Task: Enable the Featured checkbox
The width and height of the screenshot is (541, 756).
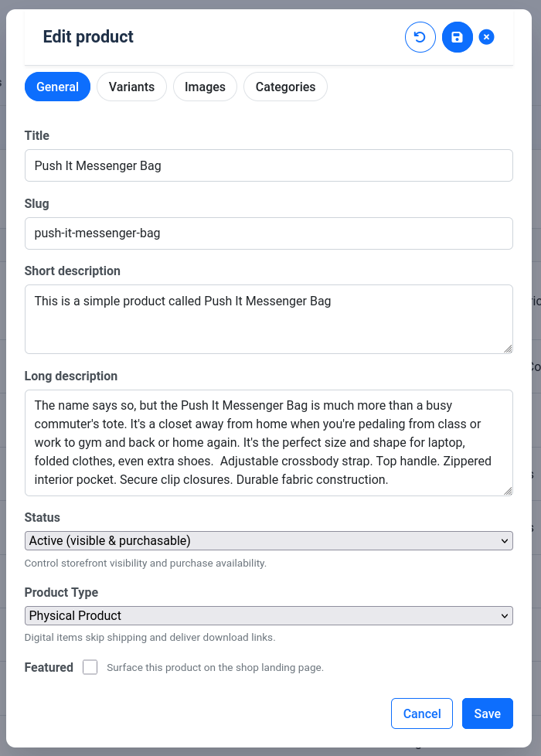Action: tap(90, 667)
